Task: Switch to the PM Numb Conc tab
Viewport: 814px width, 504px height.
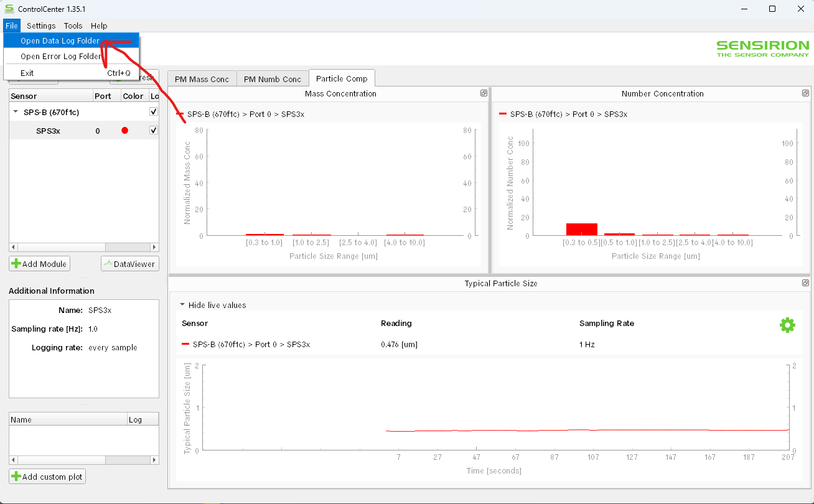Action: [x=273, y=79]
